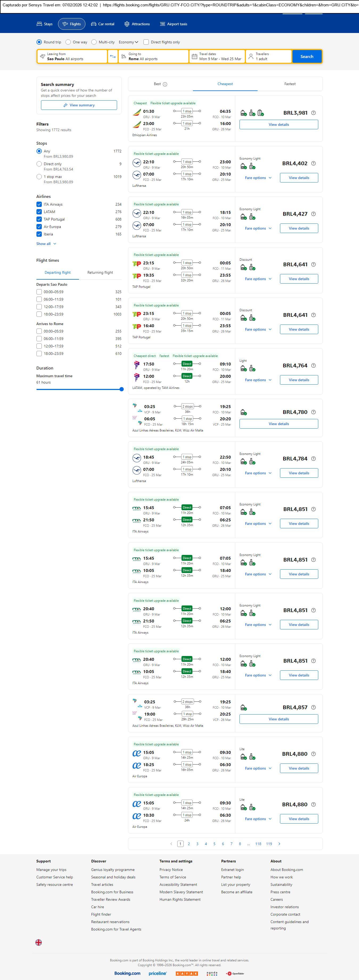The image size is (359, 980).
Task: Click the calendar icon in Travel dates field
Action: [x=194, y=57]
